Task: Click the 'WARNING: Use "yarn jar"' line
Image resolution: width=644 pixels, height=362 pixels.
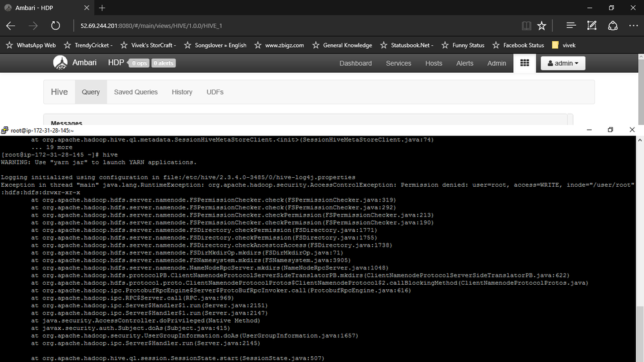Action: pos(99,162)
